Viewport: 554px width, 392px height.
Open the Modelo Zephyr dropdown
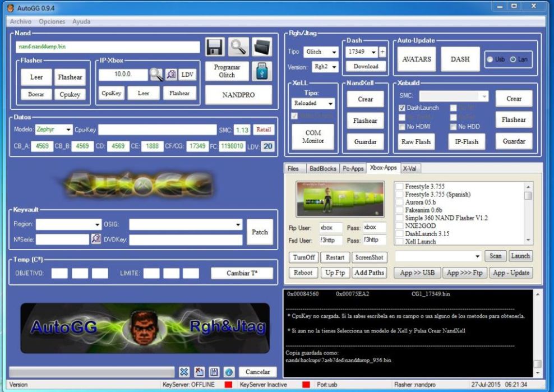(x=54, y=130)
